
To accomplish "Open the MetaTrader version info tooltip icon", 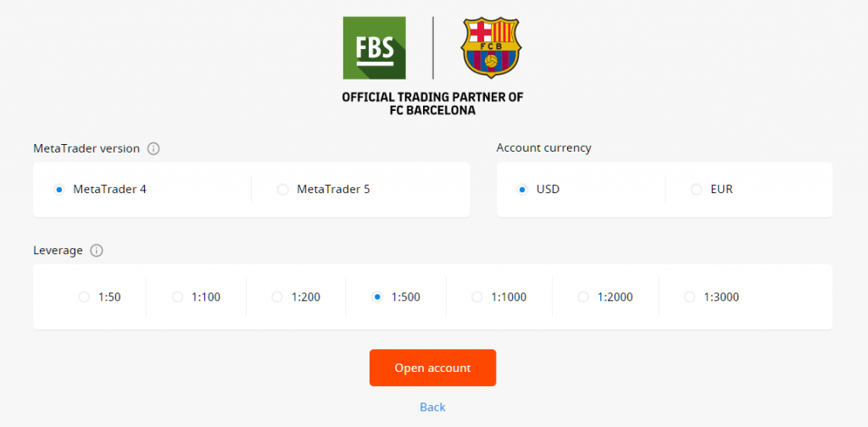I will pos(153,149).
